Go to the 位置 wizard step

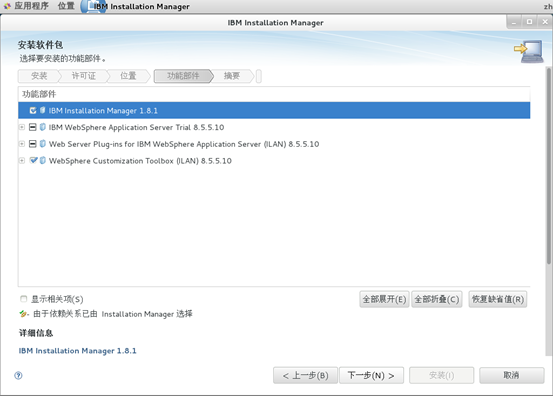pyautogui.click(x=128, y=76)
